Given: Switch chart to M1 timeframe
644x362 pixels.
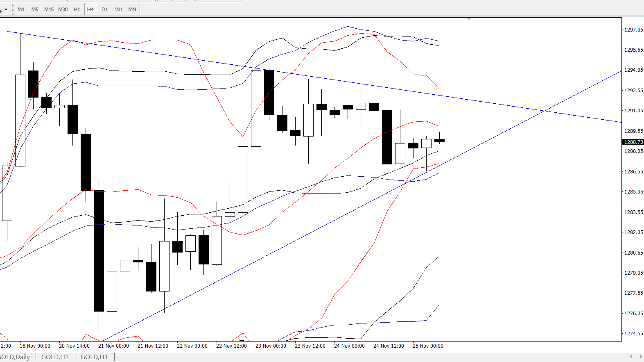Looking at the screenshot, I should [x=21, y=9].
